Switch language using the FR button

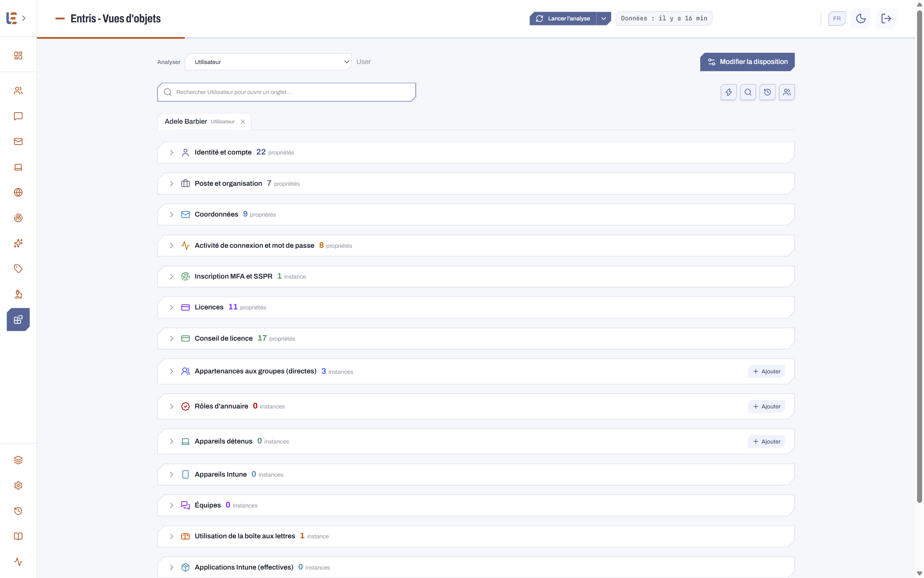coord(837,18)
